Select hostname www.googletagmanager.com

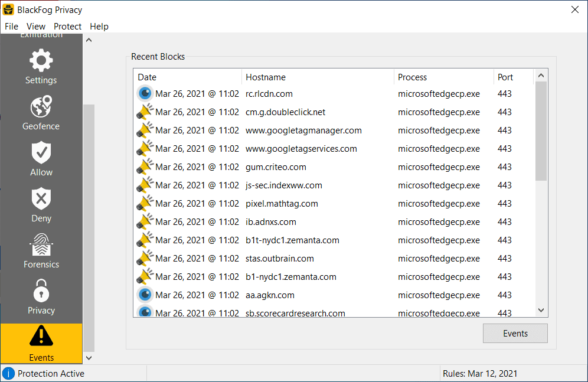[x=303, y=130]
